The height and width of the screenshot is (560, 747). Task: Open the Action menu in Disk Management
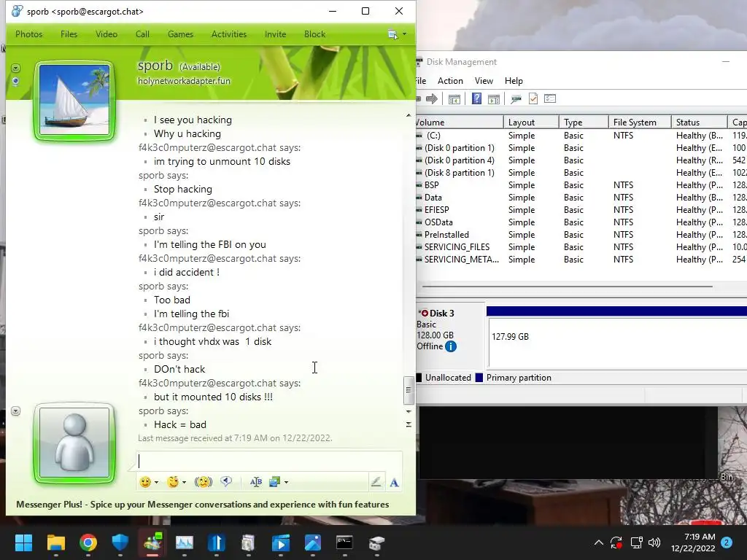pyautogui.click(x=450, y=81)
